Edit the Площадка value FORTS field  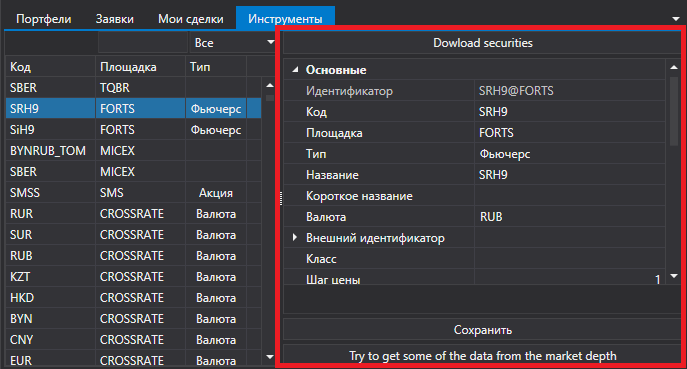[x=570, y=133]
